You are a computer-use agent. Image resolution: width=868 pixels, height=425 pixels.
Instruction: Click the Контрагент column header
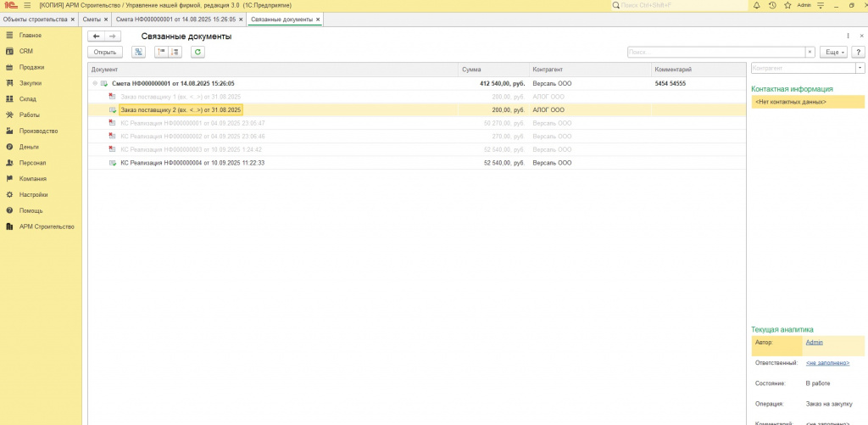[590, 70]
